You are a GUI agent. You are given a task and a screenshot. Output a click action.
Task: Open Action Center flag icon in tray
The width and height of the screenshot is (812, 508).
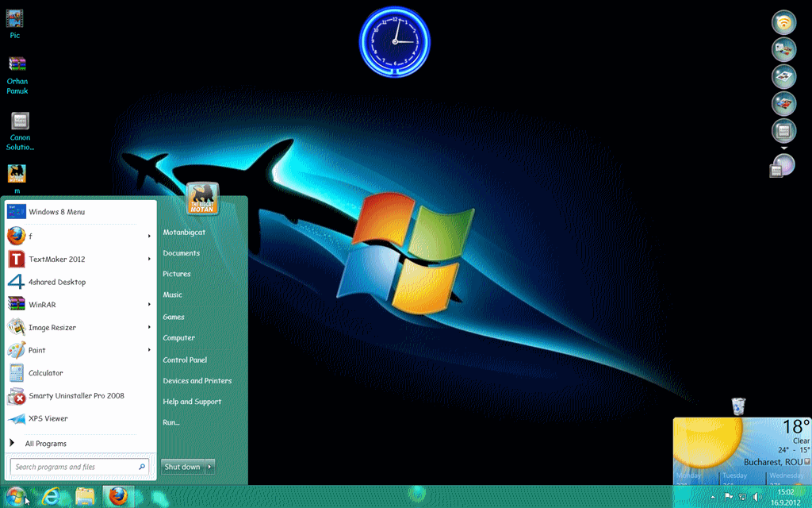(729, 497)
